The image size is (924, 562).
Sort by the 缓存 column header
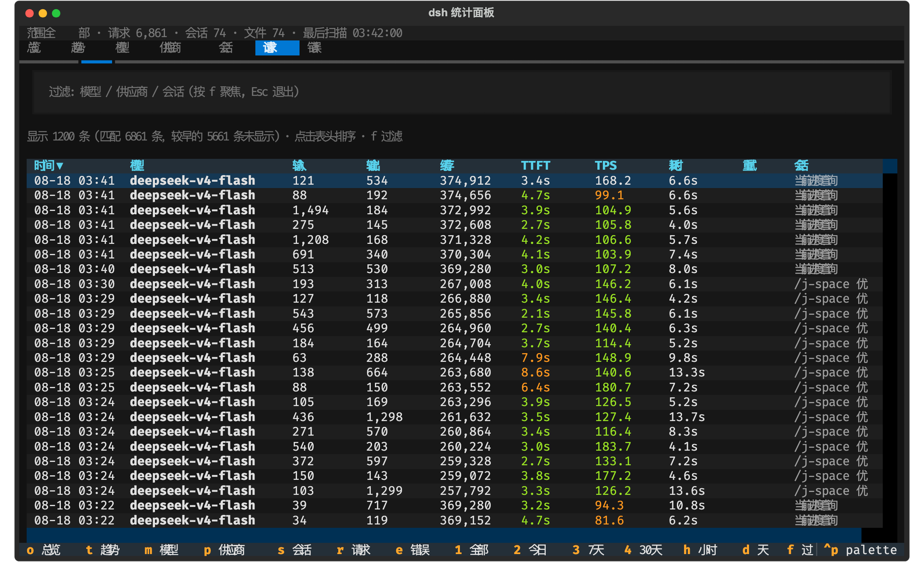447,166
